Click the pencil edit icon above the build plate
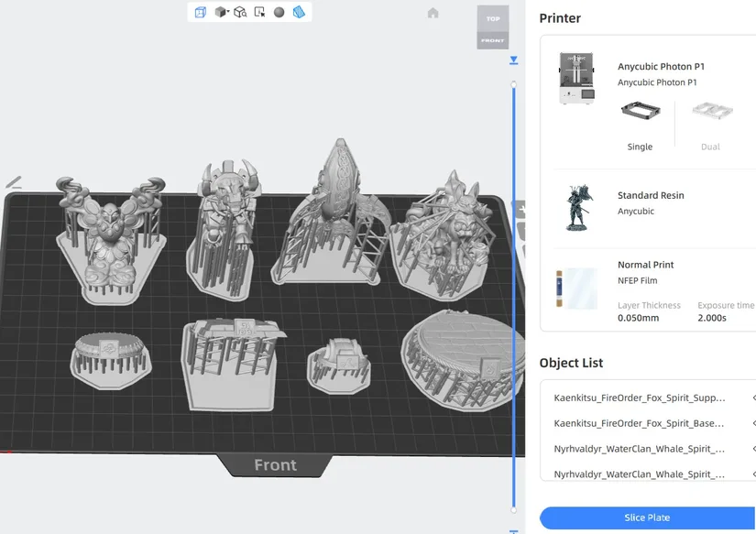 (x=13, y=182)
